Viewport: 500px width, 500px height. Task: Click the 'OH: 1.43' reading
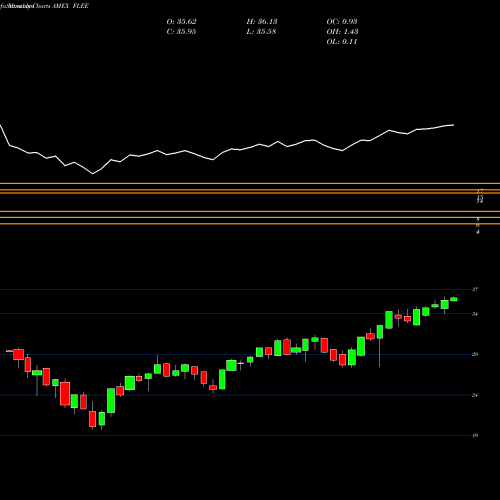coord(342,32)
